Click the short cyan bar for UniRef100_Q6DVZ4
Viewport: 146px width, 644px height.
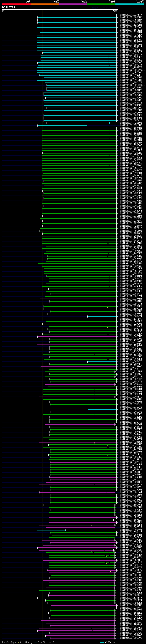102,316
